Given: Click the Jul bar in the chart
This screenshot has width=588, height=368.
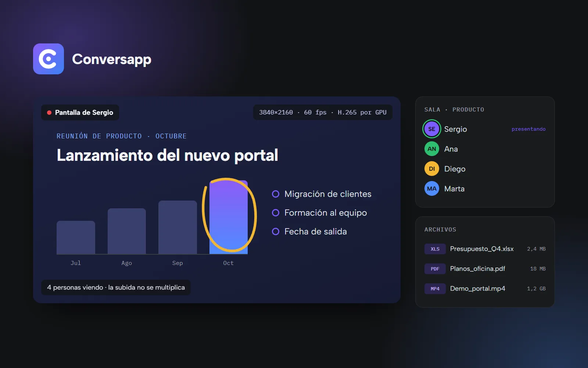Looking at the screenshot, I should pyautogui.click(x=76, y=237).
